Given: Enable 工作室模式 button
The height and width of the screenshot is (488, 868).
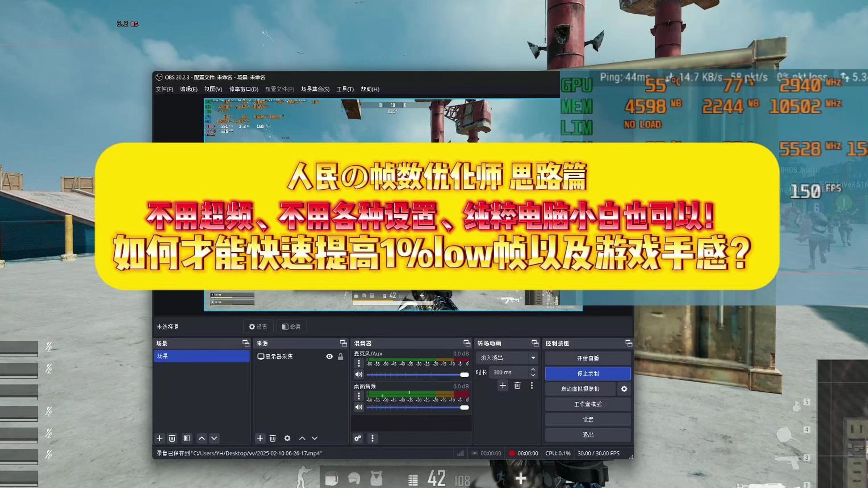Looking at the screenshot, I should [588, 404].
